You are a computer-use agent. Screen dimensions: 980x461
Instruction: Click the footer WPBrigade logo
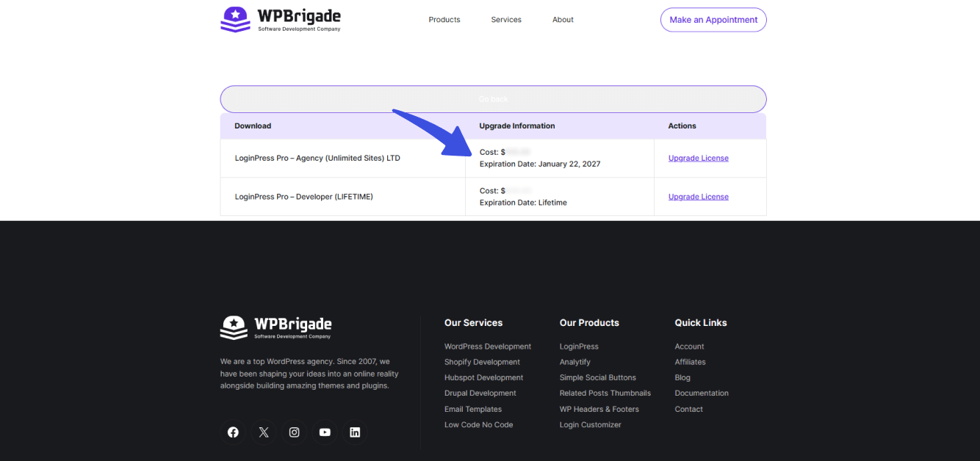(275, 327)
